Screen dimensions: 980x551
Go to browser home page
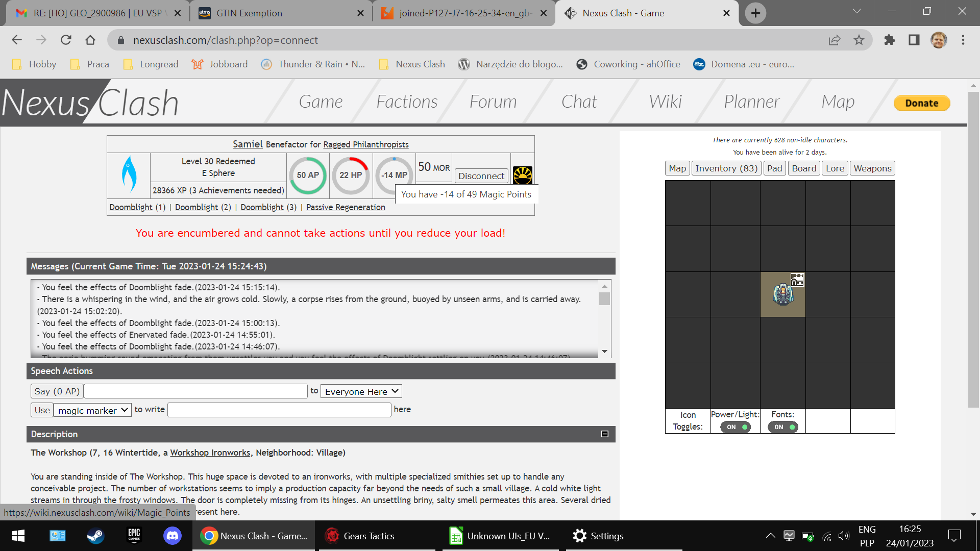[90, 40]
